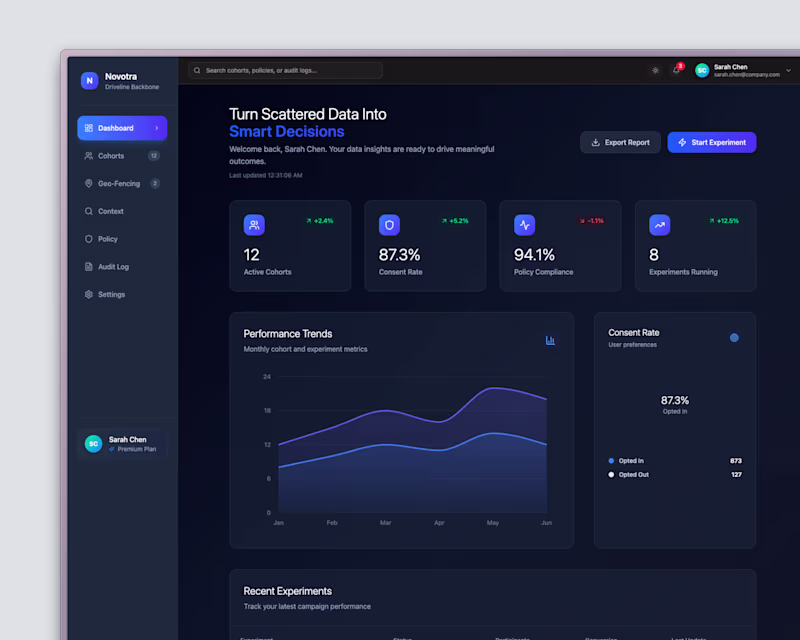
Task: Open the Dashboard sidebar item
Action: pos(122,128)
